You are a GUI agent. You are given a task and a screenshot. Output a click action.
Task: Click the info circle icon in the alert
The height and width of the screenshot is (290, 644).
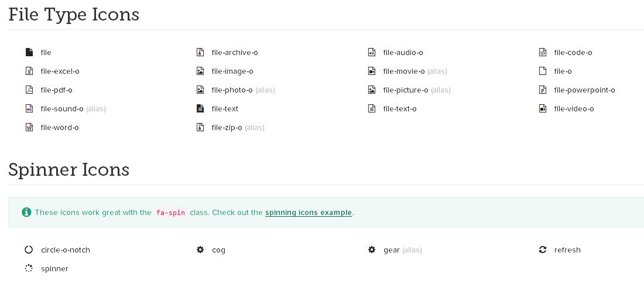(x=26, y=213)
